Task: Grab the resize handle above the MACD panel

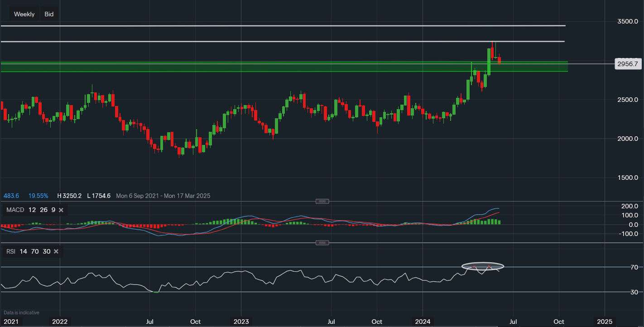Action: click(322, 201)
